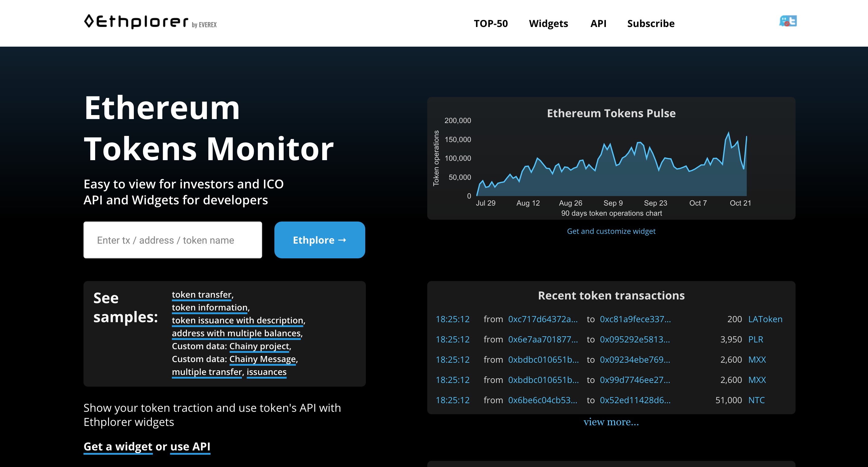Open the Chainy Message sample link
The image size is (868, 467).
point(262,359)
